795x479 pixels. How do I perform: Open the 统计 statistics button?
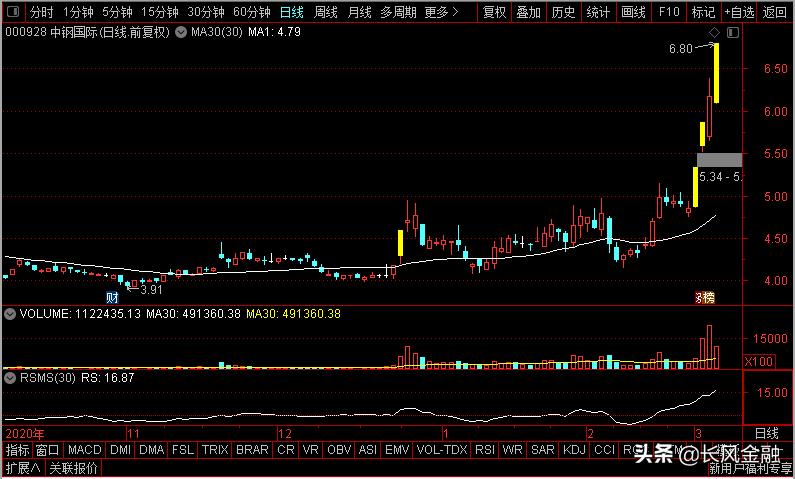click(x=598, y=12)
